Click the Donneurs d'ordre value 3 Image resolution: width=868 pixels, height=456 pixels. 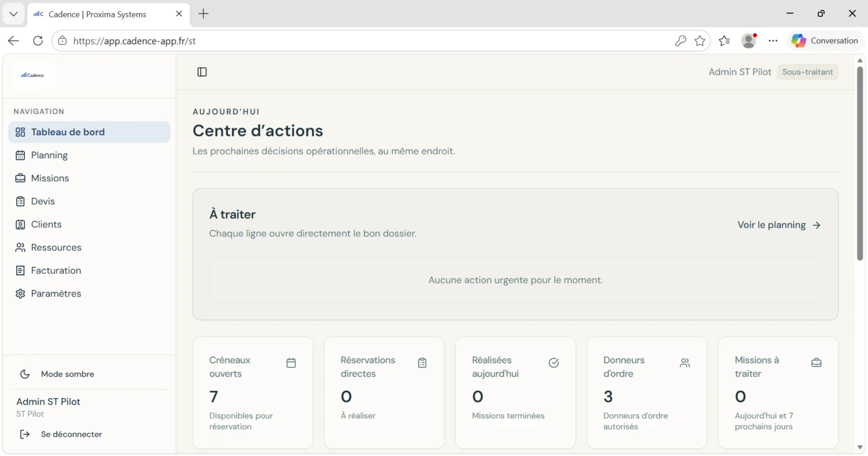(608, 396)
